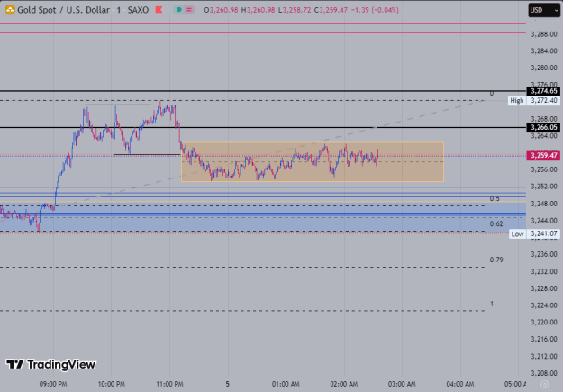Click the 3,232.00 price scale label

544,271
